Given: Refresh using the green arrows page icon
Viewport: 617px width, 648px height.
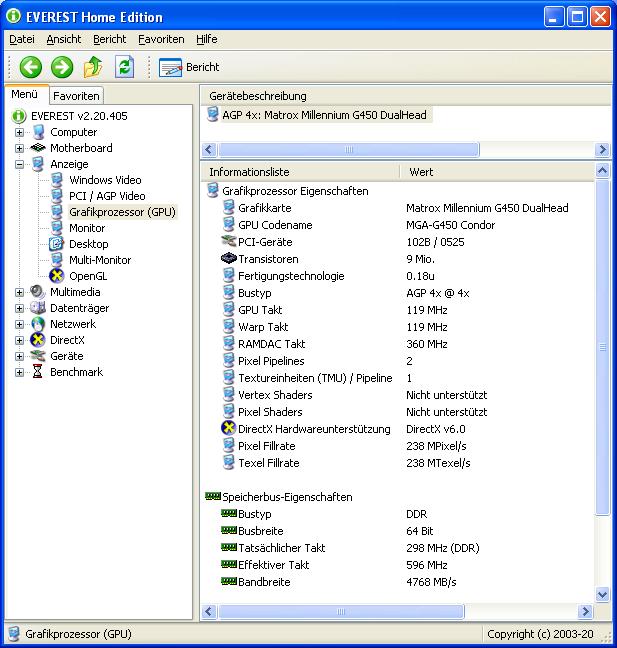Looking at the screenshot, I should click(x=124, y=67).
